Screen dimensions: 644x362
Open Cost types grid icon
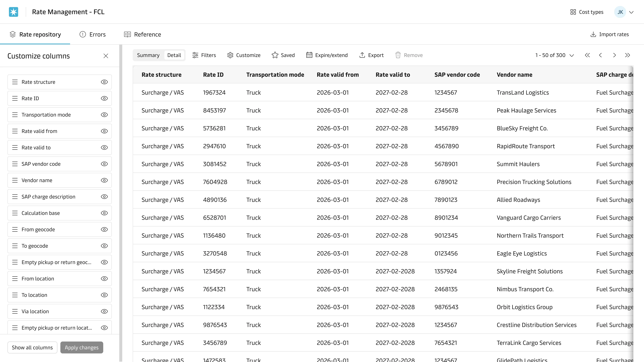(573, 12)
